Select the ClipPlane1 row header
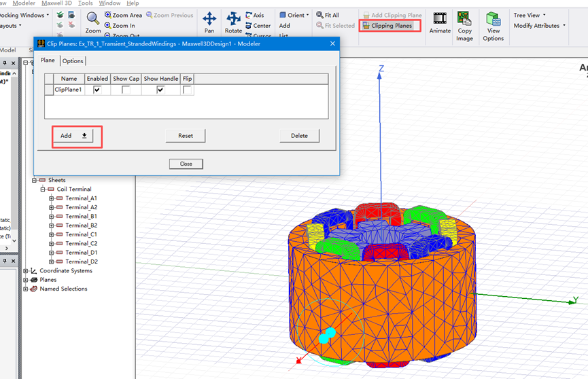This screenshot has width=588, height=379. point(49,90)
